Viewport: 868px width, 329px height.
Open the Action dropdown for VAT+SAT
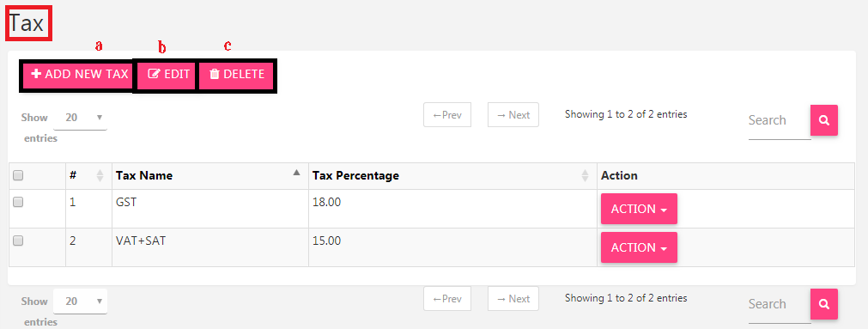click(x=639, y=247)
